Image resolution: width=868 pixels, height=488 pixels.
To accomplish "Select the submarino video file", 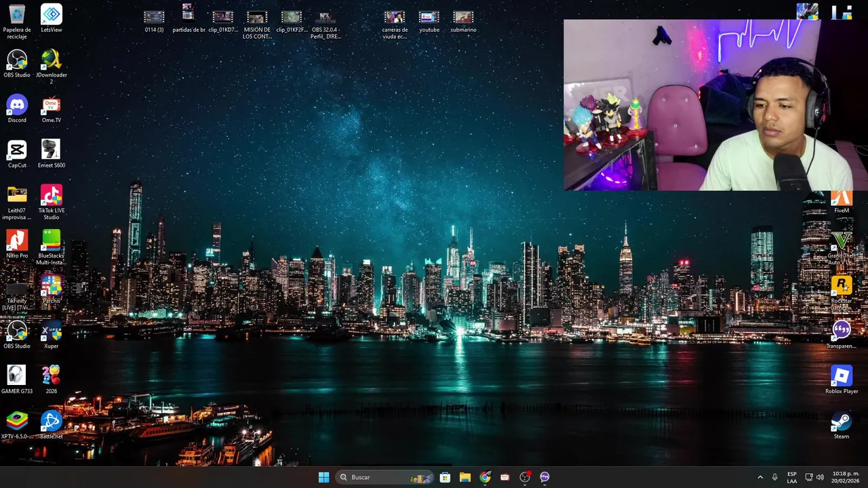I will point(463,21).
